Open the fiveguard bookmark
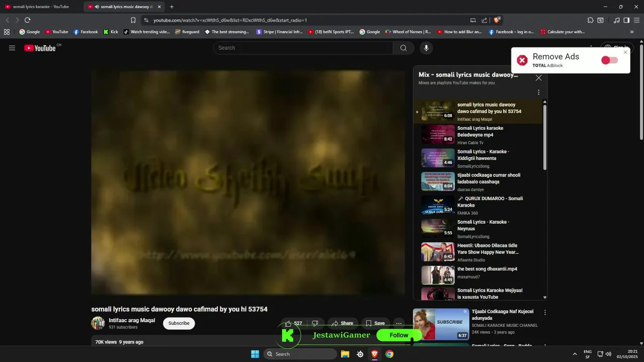Screen dimensions: 644x362 point(187,32)
